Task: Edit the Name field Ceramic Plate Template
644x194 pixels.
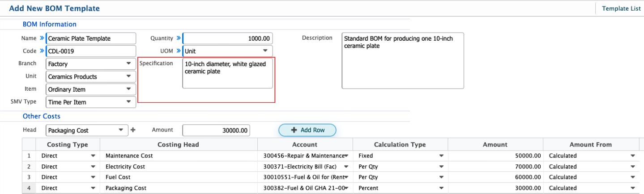Action: click(91, 38)
